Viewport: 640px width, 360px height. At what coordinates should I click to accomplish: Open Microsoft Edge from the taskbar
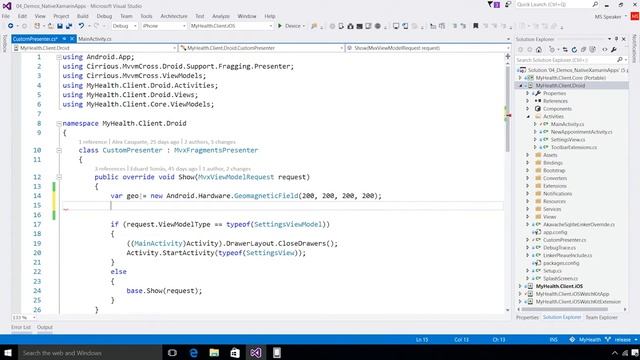[x=193, y=353]
